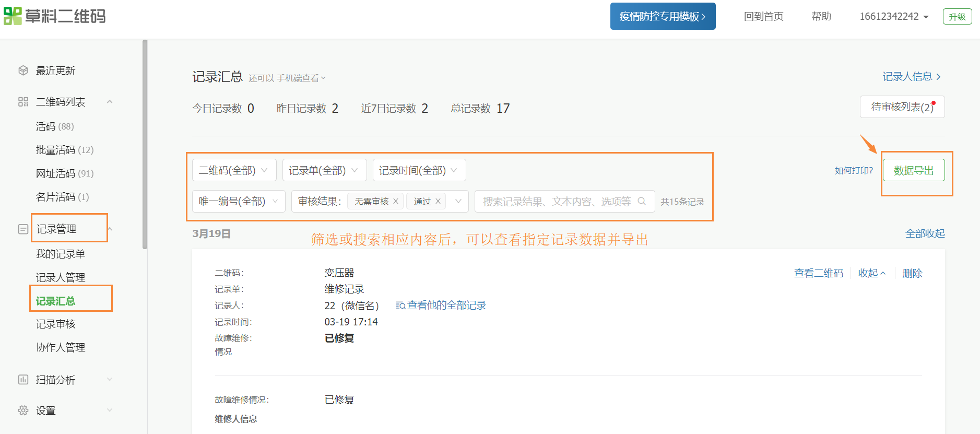This screenshot has height=434, width=980.
Task: Open the 如何打印? link
Action: coord(854,170)
